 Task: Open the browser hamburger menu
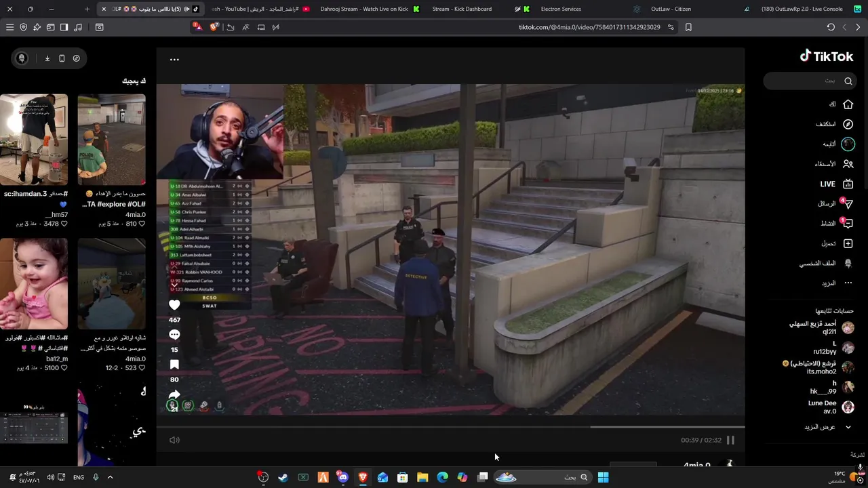click(x=9, y=27)
